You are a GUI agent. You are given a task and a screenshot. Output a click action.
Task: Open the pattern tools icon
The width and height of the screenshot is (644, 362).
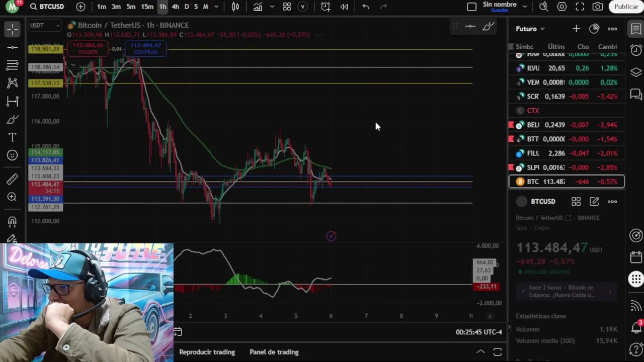pyautogui.click(x=13, y=83)
